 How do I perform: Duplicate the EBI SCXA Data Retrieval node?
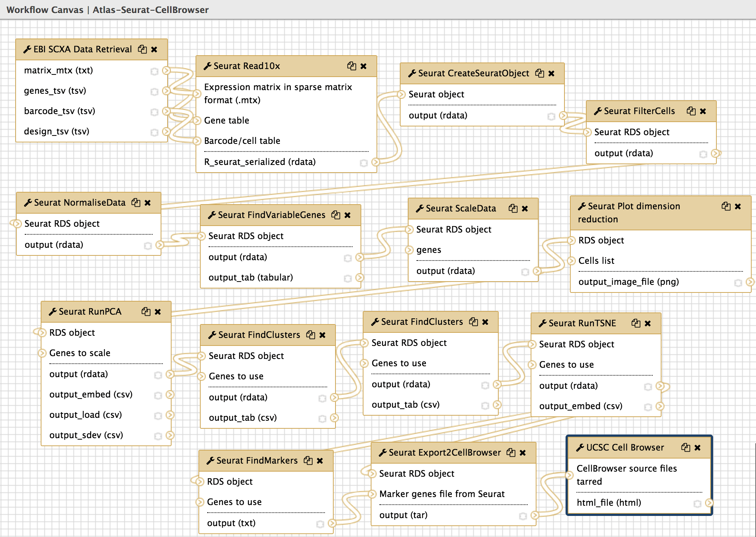point(142,49)
